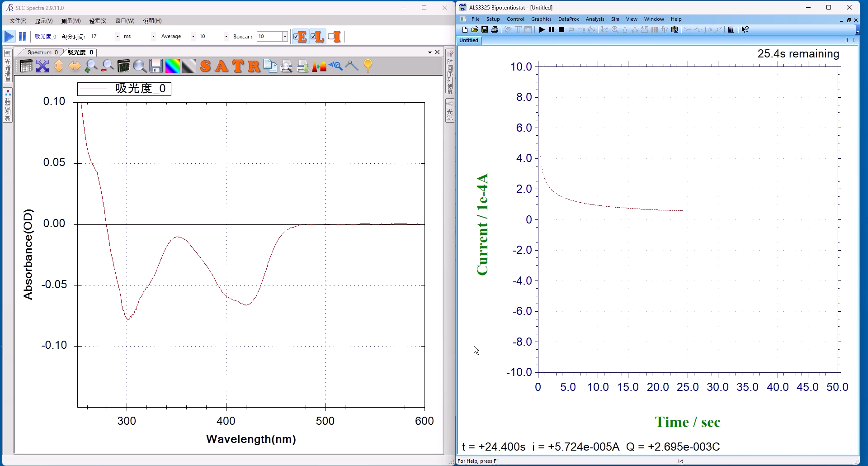
Task: Close the 吸光度_0 document tab panel
Action: [x=438, y=52]
